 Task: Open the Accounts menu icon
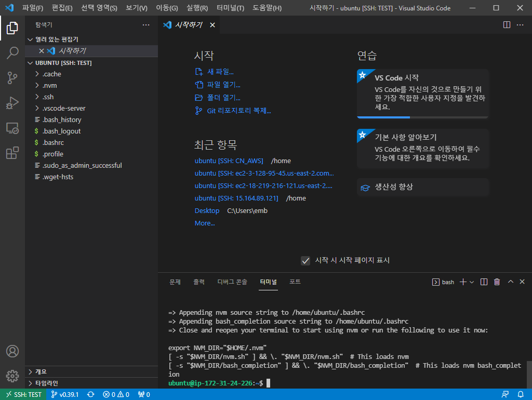coord(12,351)
